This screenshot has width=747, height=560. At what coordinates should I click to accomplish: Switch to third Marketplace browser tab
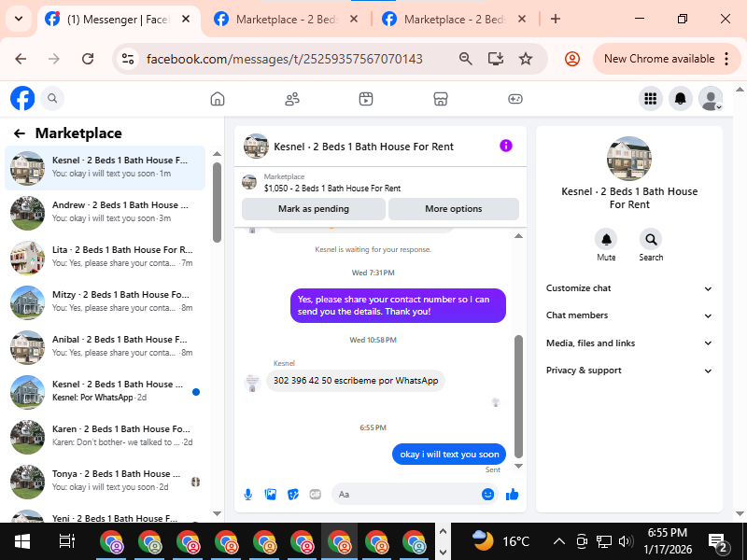click(454, 20)
